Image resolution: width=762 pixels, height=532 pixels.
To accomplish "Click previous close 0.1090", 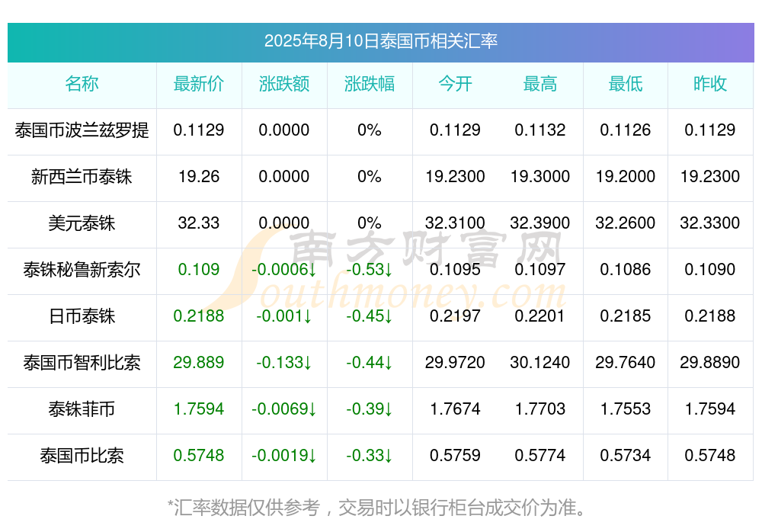I will coord(710,269).
